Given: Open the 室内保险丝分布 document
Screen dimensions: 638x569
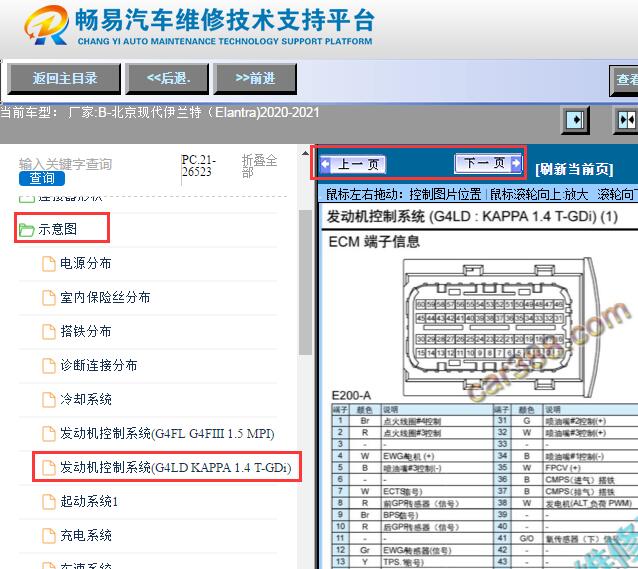Looking at the screenshot, I should [x=105, y=298].
